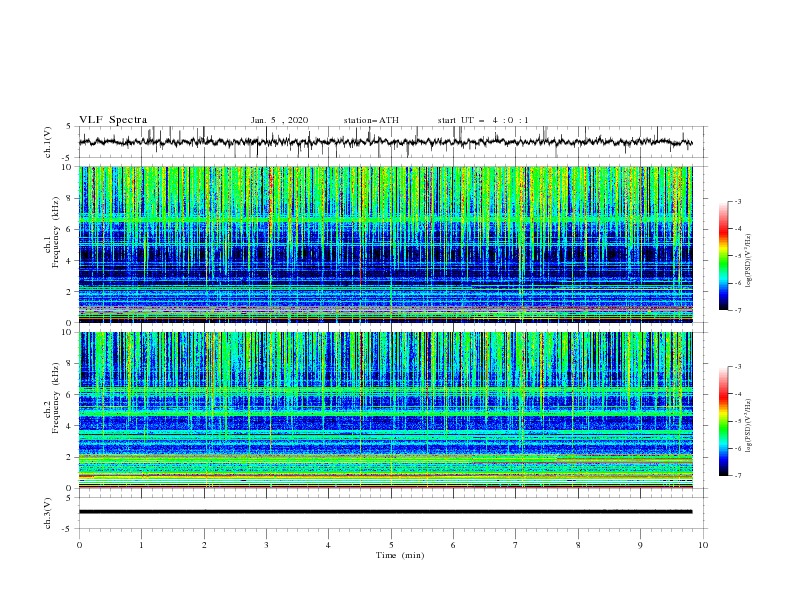The height and width of the screenshot is (612, 792).
Task: Click the '-7' label on ch.2 colorbar
Action: (737, 476)
